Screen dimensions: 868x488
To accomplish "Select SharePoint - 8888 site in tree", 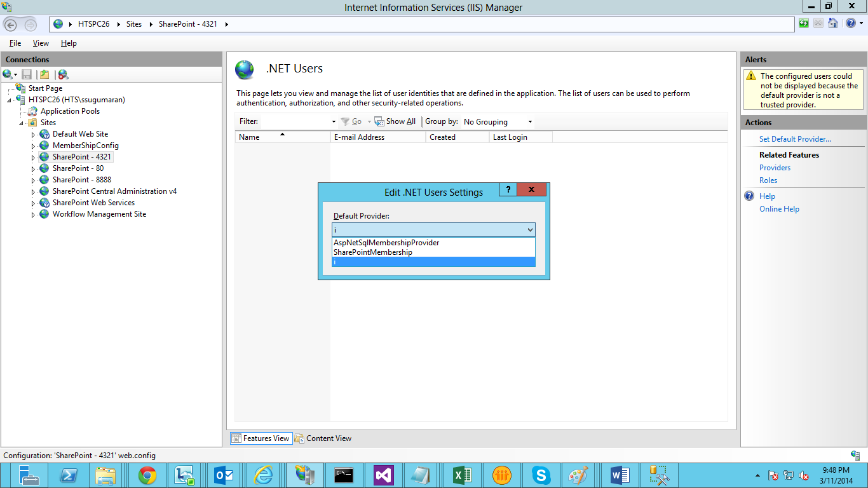I will (82, 180).
